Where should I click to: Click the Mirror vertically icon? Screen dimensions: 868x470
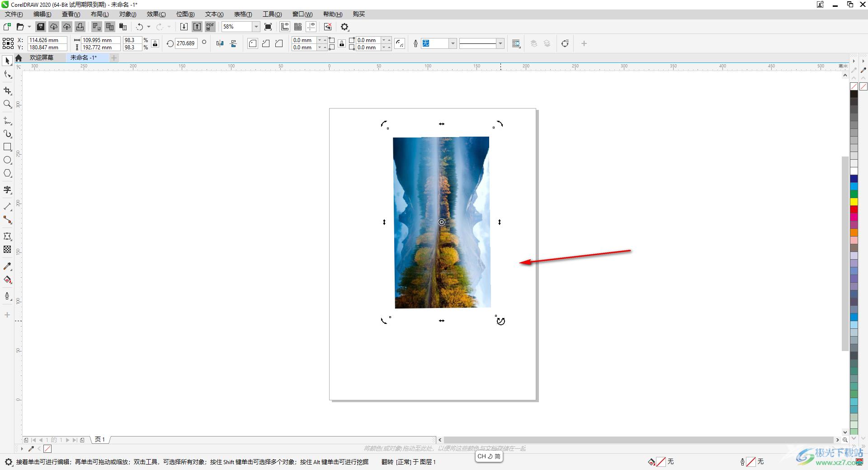(x=233, y=43)
